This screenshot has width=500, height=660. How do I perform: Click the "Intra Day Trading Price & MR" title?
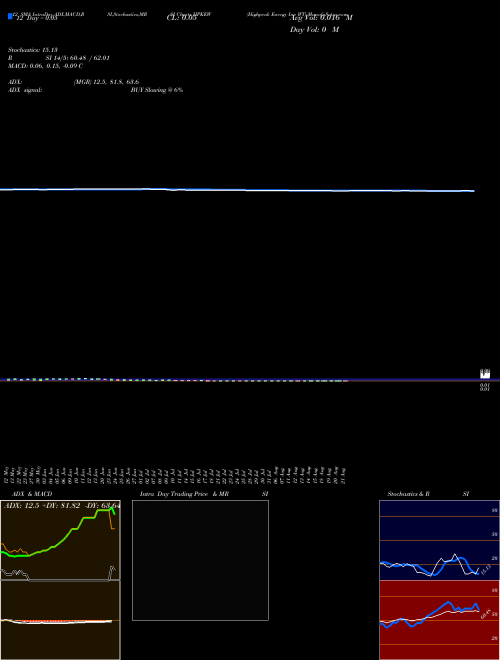(184, 494)
